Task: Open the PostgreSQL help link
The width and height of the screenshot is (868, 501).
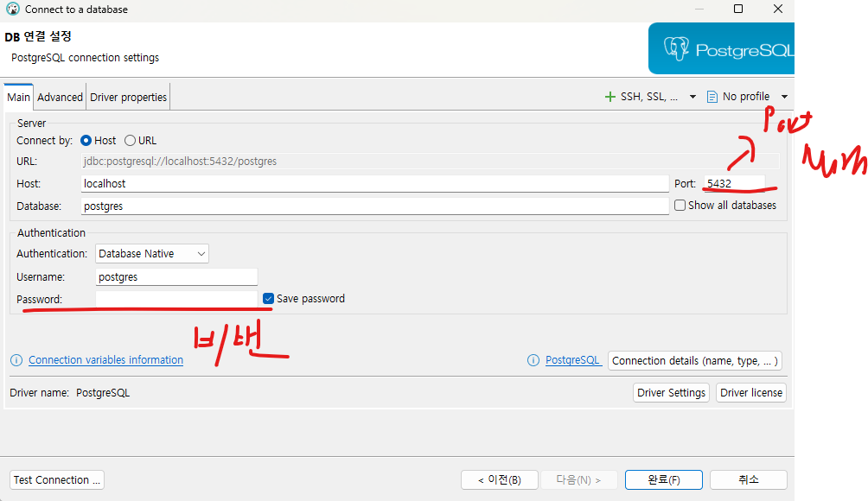Action: [573, 360]
